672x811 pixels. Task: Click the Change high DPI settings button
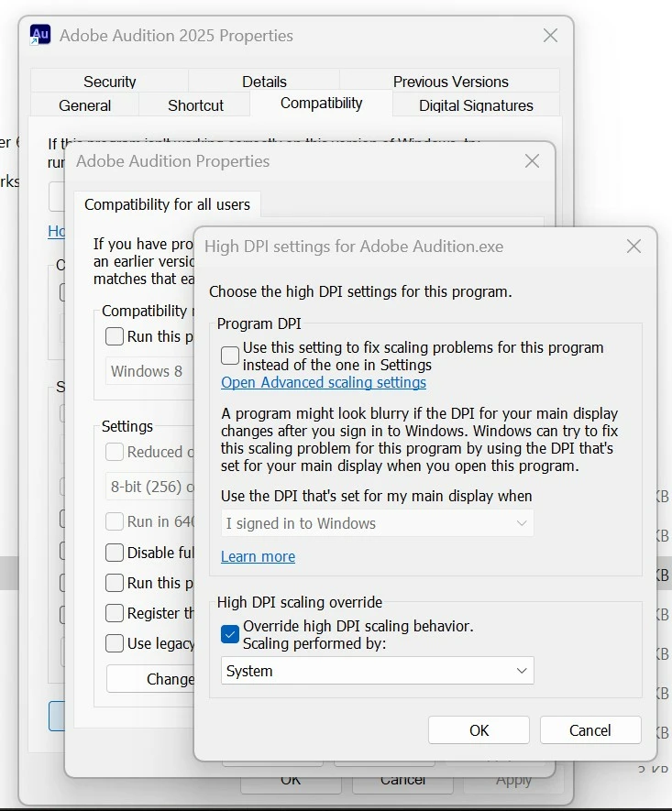150,679
